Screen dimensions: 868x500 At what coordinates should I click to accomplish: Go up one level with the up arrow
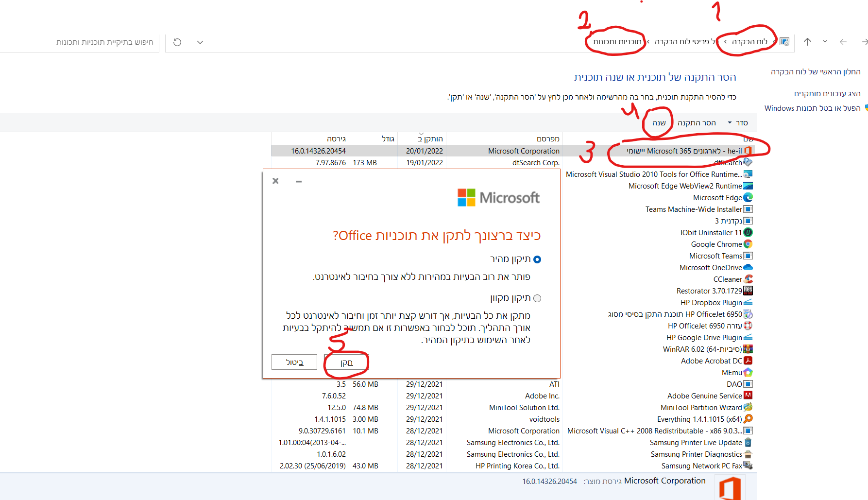point(807,42)
